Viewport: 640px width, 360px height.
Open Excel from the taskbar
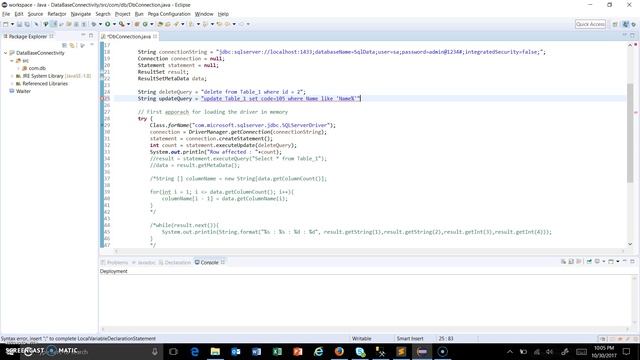point(277,351)
